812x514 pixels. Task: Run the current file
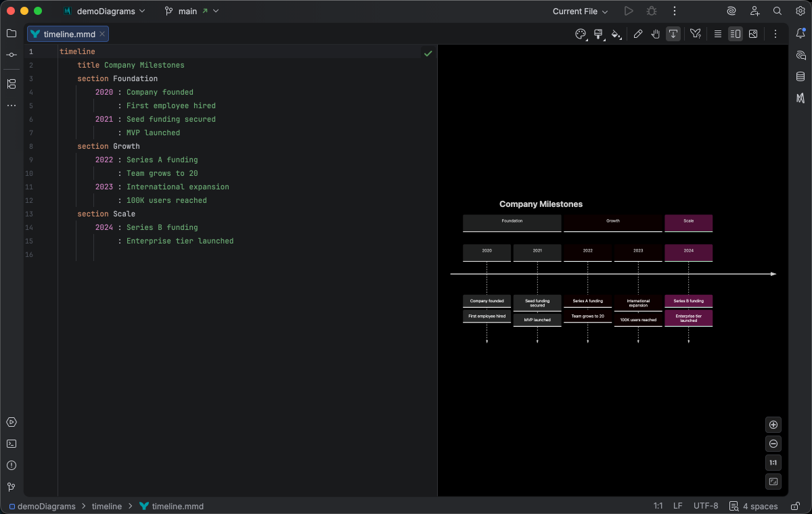[x=629, y=11]
